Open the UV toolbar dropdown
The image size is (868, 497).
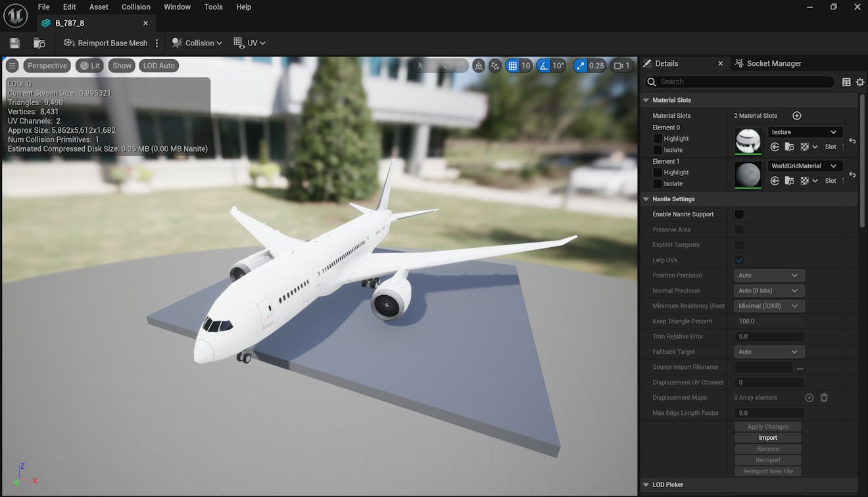(x=249, y=43)
